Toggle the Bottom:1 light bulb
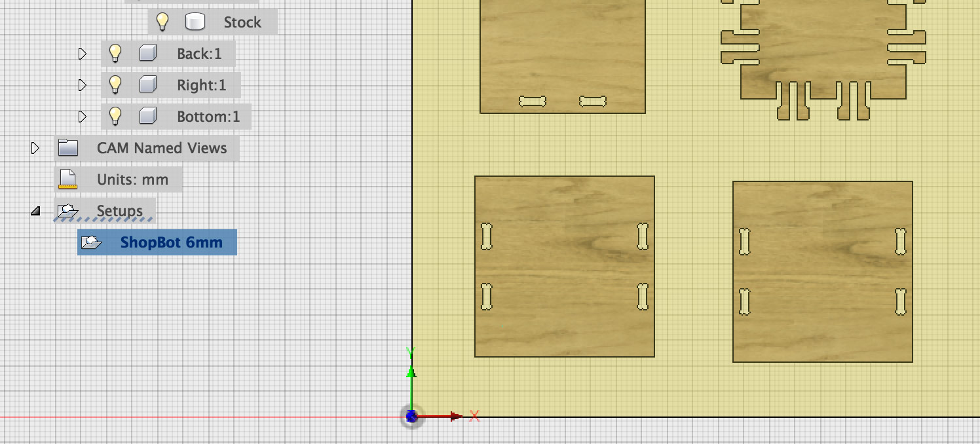The height and width of the screenshot is (444, 980). coord(115,117)
